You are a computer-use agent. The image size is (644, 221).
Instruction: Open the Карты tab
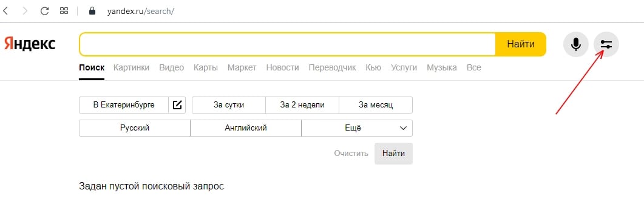206,68
